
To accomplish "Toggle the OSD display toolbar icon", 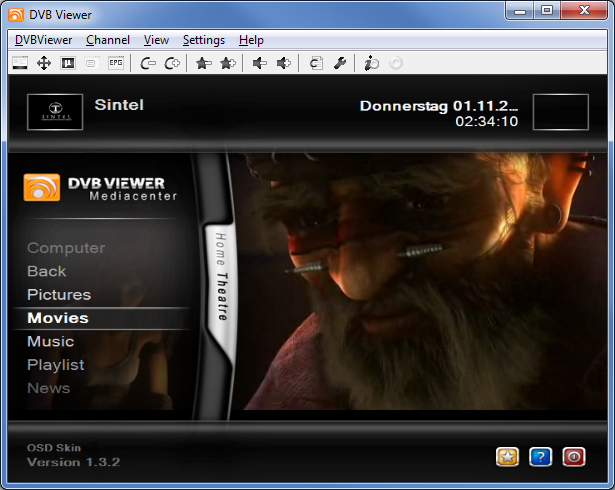I will 20,63.
